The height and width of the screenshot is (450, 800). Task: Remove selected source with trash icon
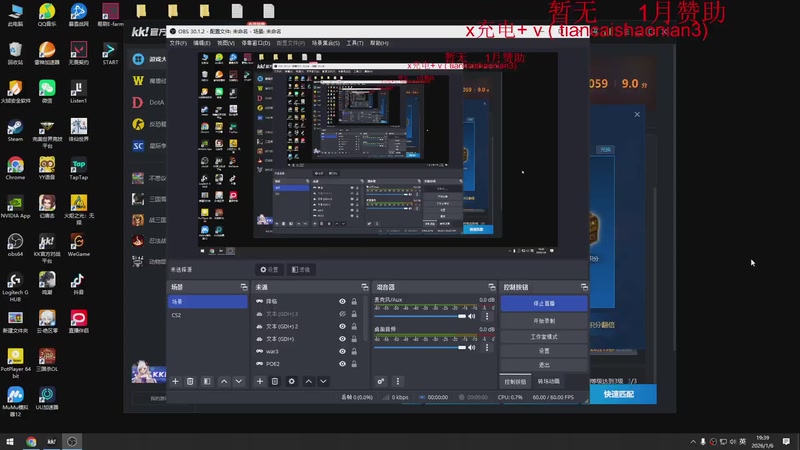point(274,381)
